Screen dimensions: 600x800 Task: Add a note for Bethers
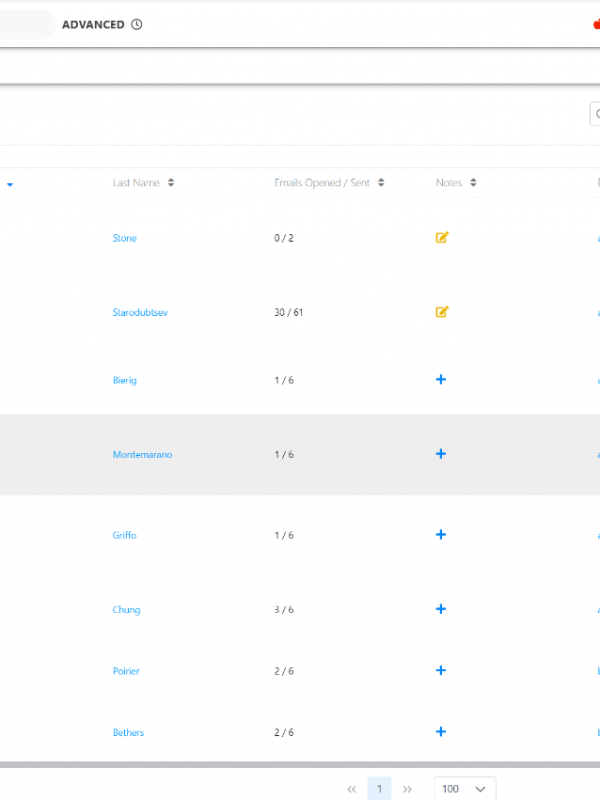441,732
